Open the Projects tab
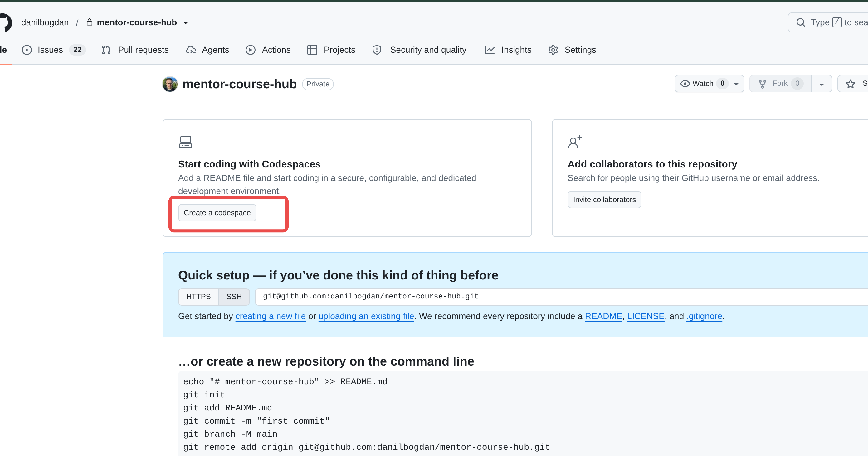Screen dimensions: 868x456 [331, 50]
